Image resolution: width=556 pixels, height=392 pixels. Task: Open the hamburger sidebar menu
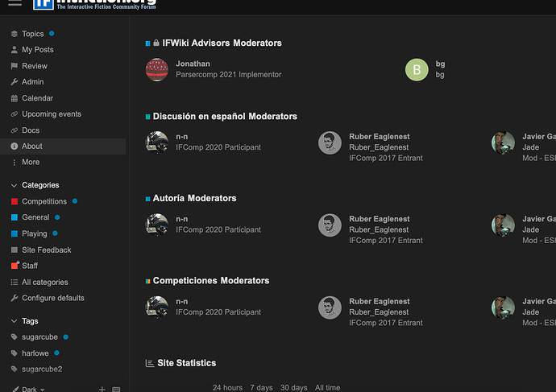click(15, 3)
